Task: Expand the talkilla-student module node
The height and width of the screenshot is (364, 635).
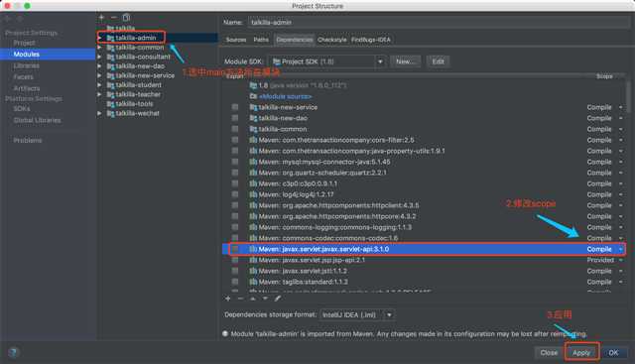Action: [x=99, y=85]
